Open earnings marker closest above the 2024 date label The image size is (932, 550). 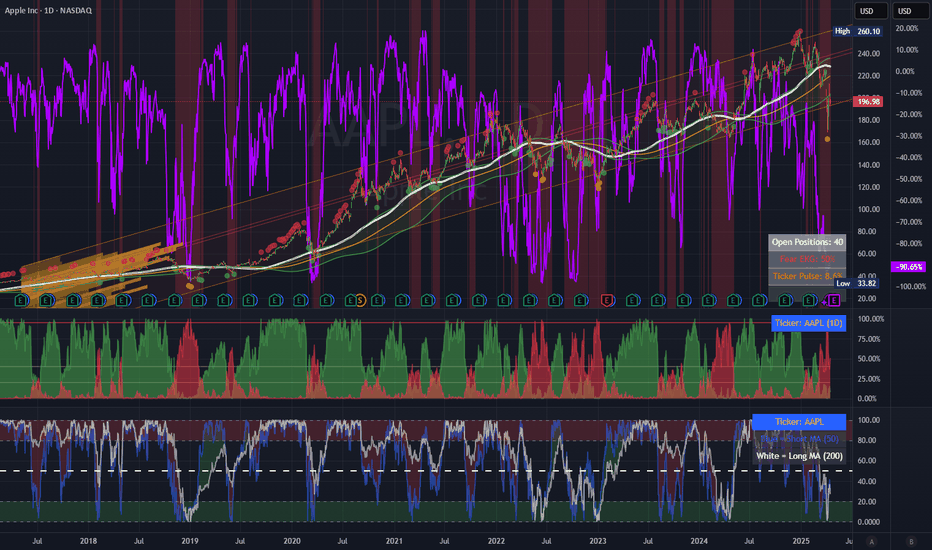pos(709,300)
